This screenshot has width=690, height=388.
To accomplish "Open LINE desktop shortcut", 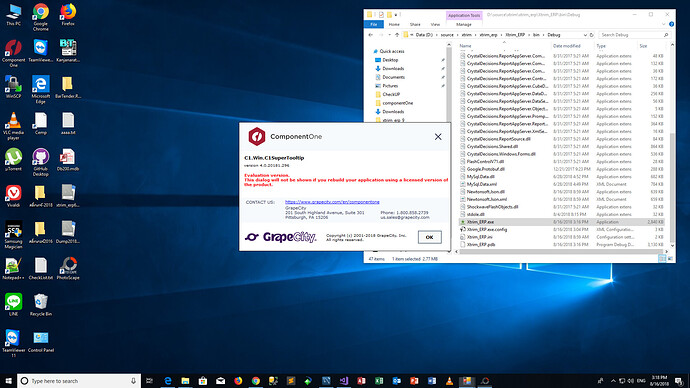I will click(13, 305).
